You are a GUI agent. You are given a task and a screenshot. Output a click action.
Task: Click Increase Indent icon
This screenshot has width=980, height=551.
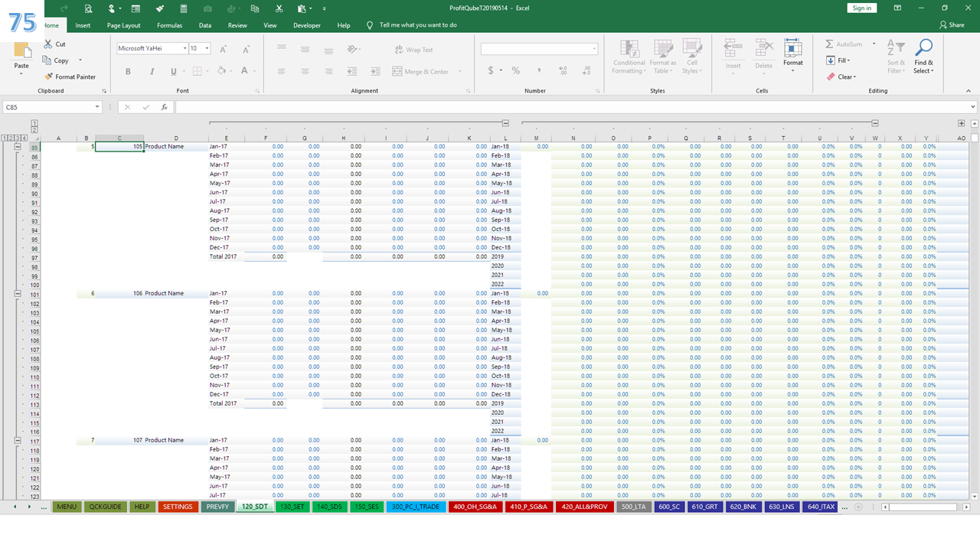[x=376, y=71]
